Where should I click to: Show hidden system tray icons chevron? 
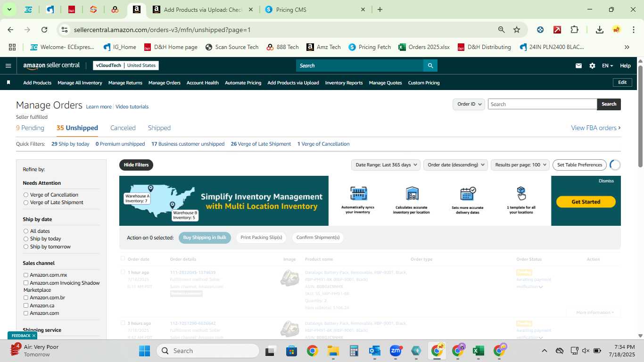click(x=544, y=351)
